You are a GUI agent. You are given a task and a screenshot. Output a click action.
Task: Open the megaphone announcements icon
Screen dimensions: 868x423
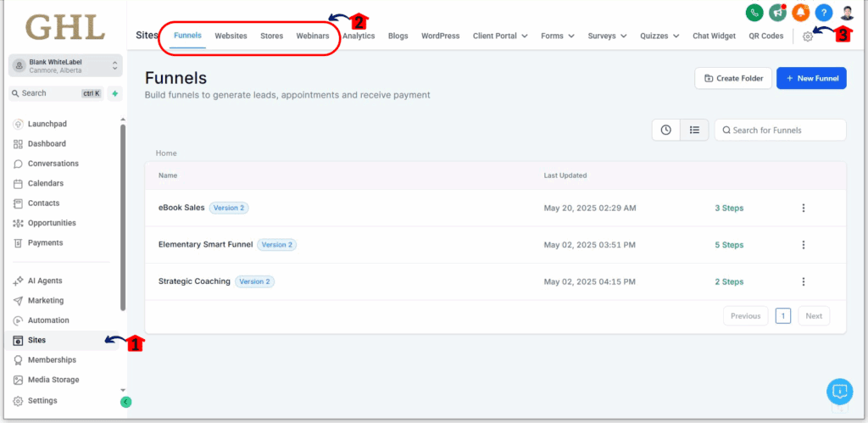click(777, 12)
